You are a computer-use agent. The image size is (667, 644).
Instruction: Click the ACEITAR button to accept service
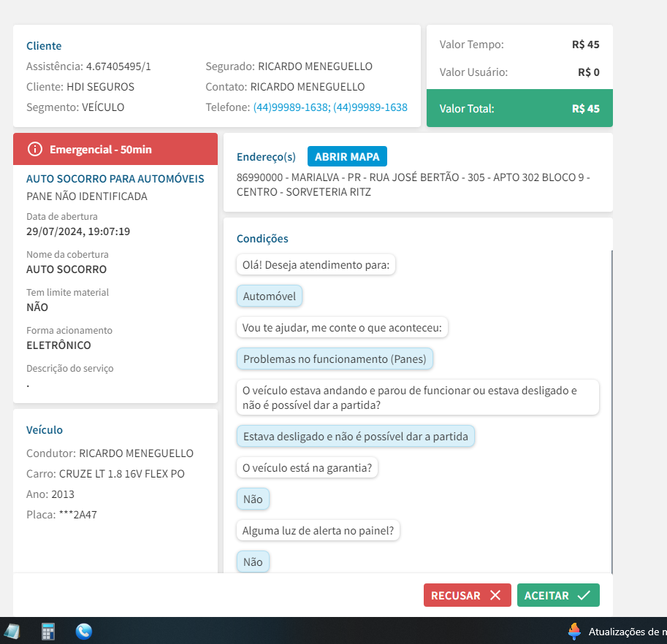557,595
